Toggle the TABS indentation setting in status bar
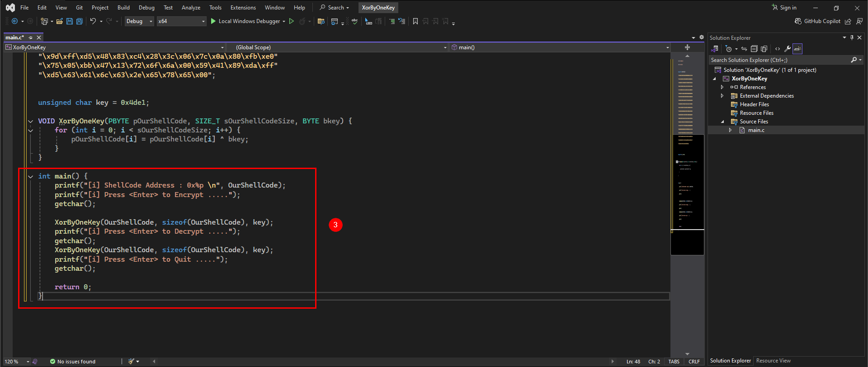Screen dimensions: 868x367 pyautogui.click(x=674, y=362)
